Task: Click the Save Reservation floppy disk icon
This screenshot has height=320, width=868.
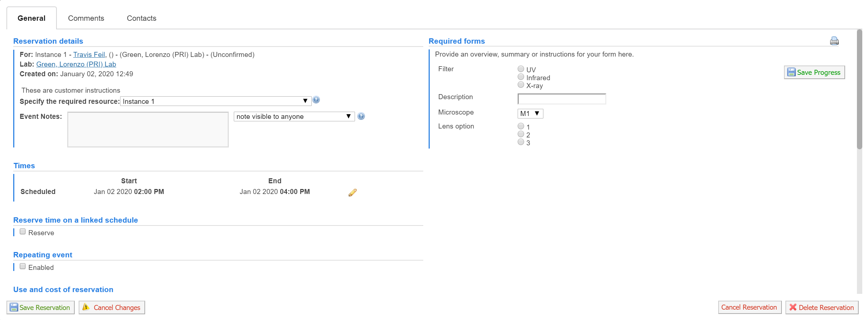Action: (14, 307)
